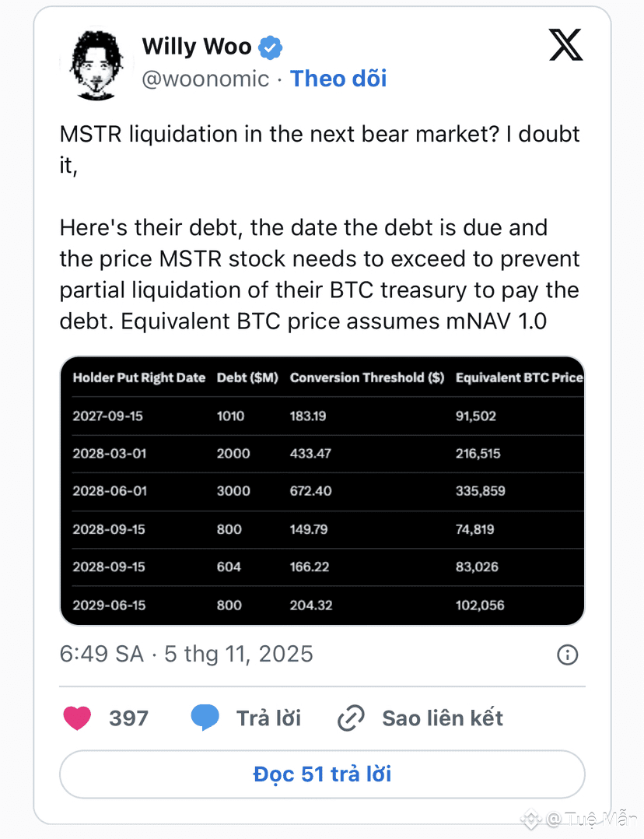The height and width of the screenshot is (839, 644).
Task: Open Willy Woo's profile avatar
Action: (x=96, y=65)
